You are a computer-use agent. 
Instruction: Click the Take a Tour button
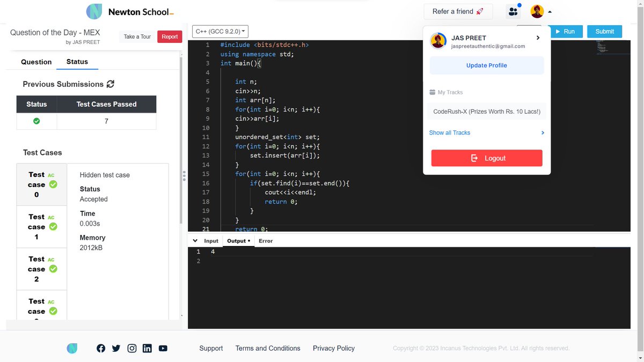click(x=137, y=36)
